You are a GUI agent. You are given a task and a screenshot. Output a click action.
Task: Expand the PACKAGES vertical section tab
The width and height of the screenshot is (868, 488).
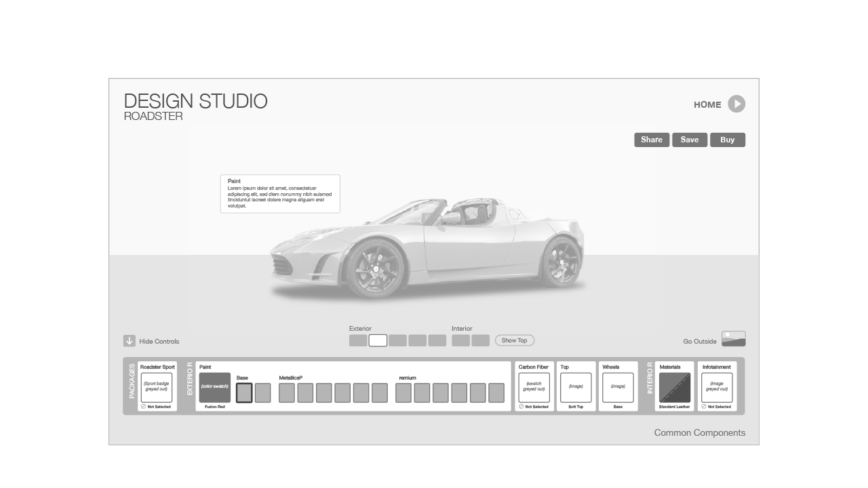coord(132,384)
